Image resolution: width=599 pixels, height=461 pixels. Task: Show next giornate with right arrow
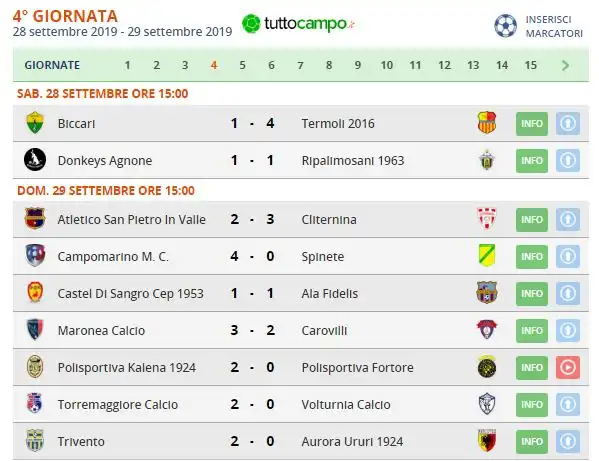click(565, 65)
